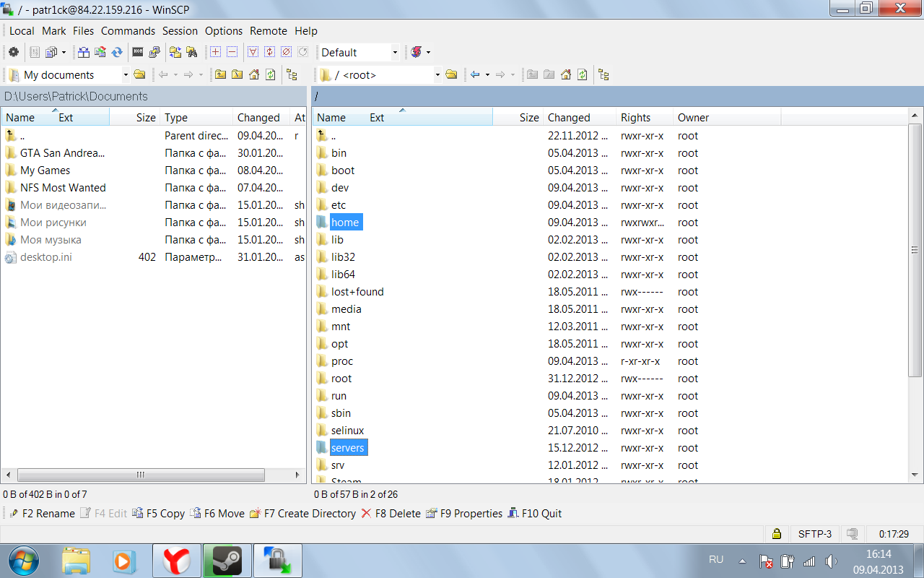Open directory browse icon in local panel
Image resolution: width=924 pixels, height=578 pixels.
[140, 74]
